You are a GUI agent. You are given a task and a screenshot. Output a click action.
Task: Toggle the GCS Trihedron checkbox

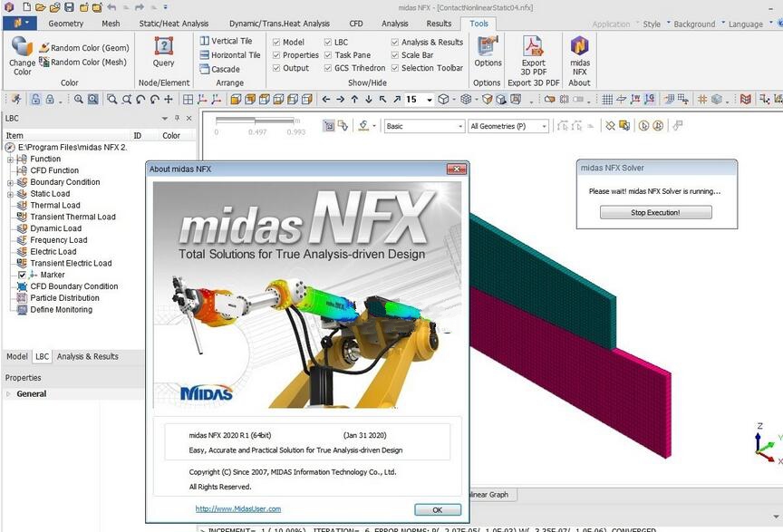(x=328, y=68)
